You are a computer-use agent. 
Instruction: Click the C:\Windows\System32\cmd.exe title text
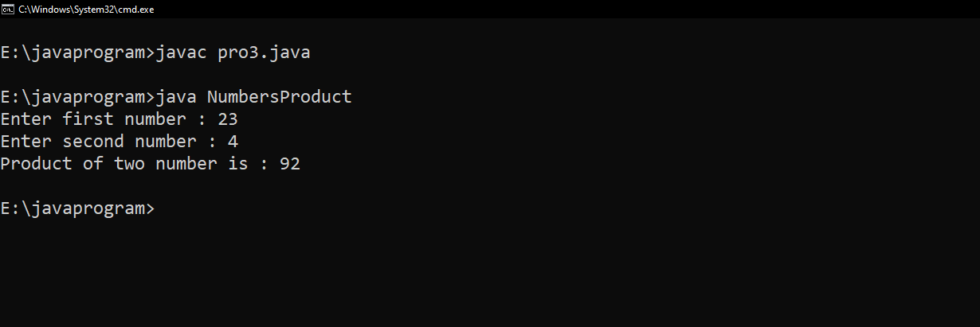pyautogui.click(x=86, y=9)
